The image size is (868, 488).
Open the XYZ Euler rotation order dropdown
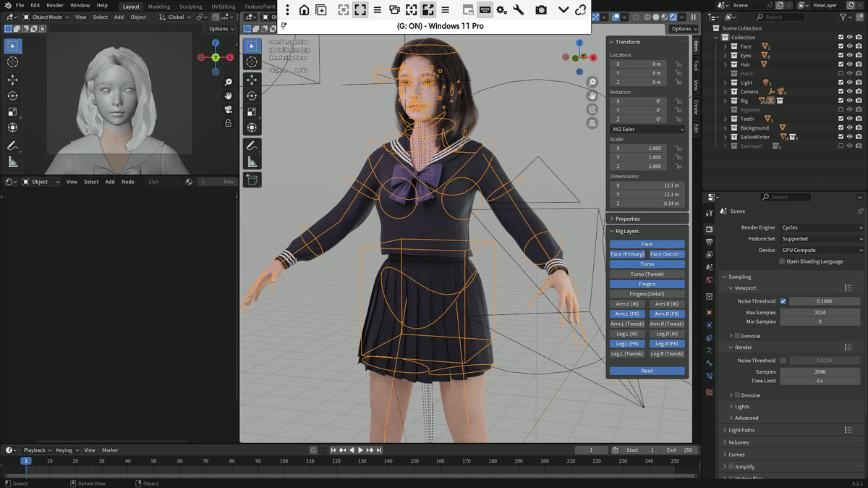pyautogui.click(x=647, y=129)
